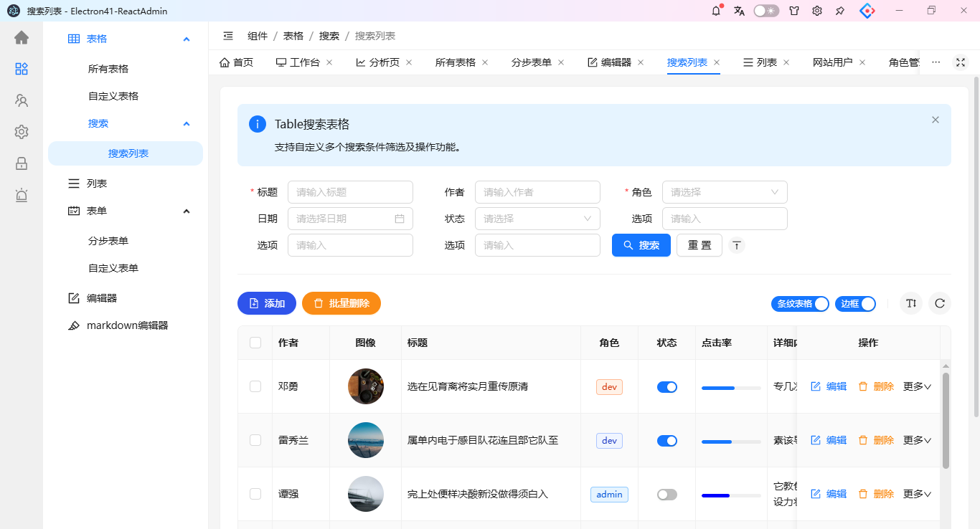Open the notification bell in the title bar
The width and height of the screenshot is (980, 529).
716,11
